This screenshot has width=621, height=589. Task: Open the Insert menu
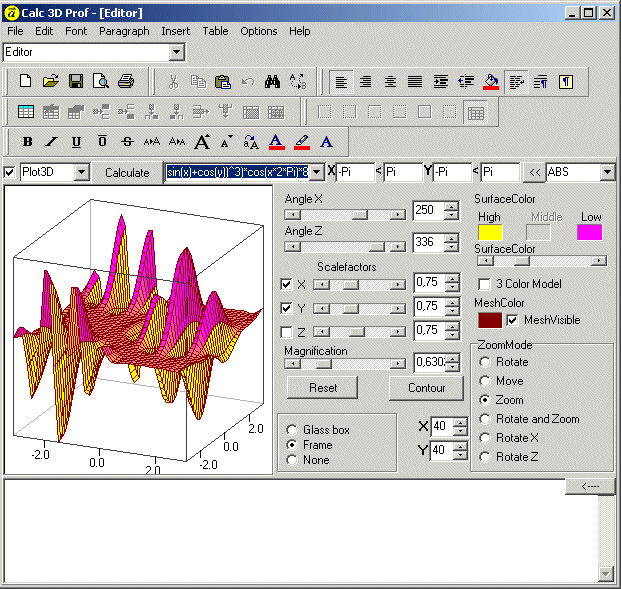(x=175, y=31)
